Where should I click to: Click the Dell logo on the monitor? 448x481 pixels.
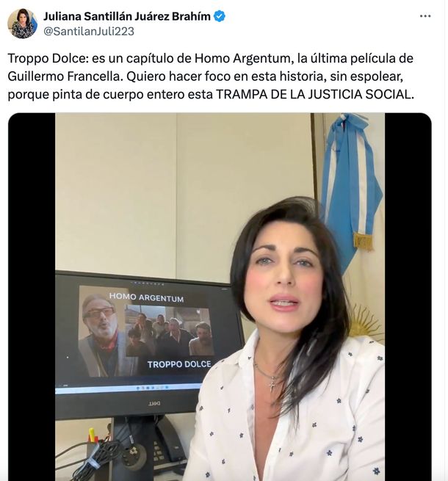pos(154,403)
